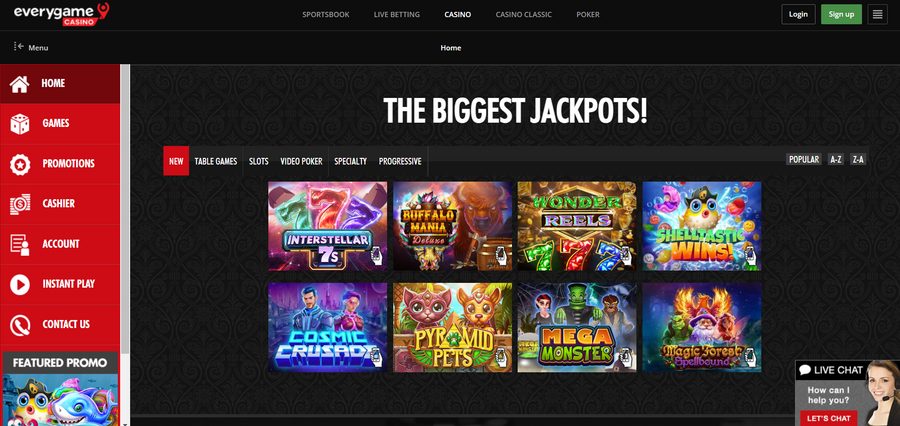Screen dimensions: 900x426
Task: Sort games by Popular
Action: (804, 160)
